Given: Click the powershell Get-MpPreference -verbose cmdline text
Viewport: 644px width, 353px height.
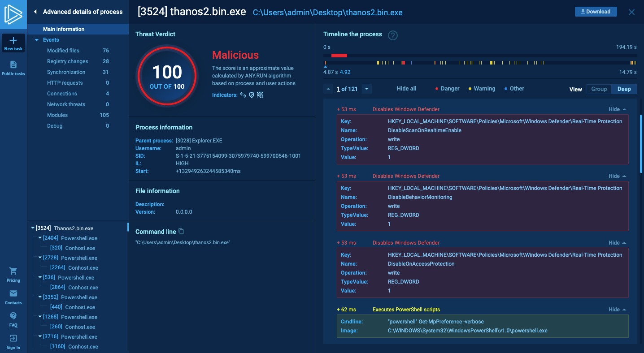Looking at the screenshot, I should [x=436, y=322].
